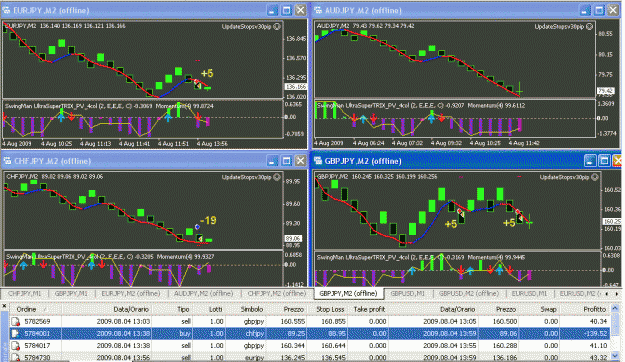Switch to the GBPUSD,M1 chart tab
625x362 pixels.
[x=407, y=293]
